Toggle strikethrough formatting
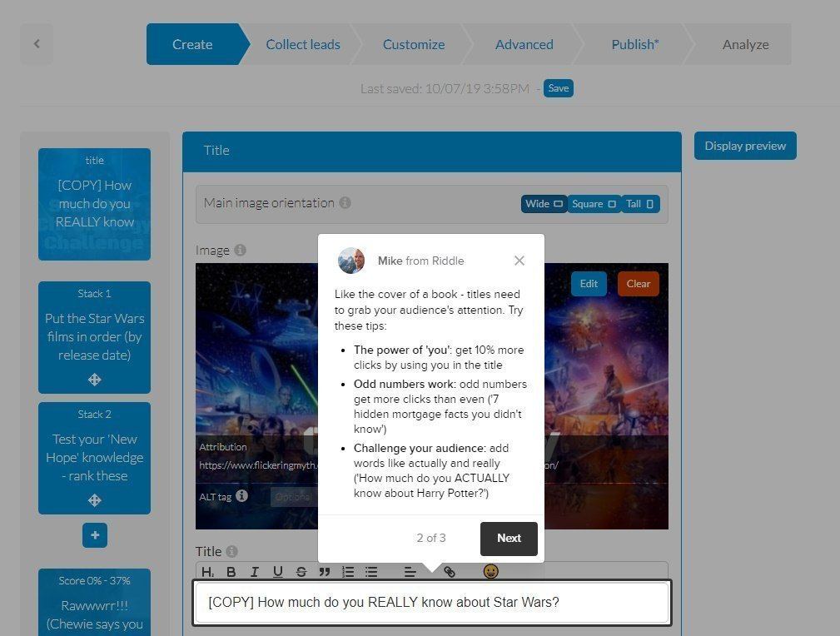 [x=301, y=572]
